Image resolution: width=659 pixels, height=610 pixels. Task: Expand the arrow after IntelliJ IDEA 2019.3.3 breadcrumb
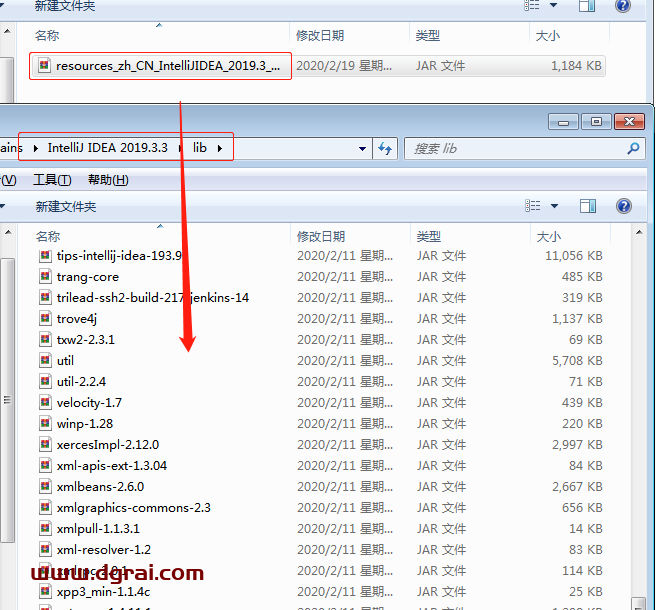click(x=180, y=148)
